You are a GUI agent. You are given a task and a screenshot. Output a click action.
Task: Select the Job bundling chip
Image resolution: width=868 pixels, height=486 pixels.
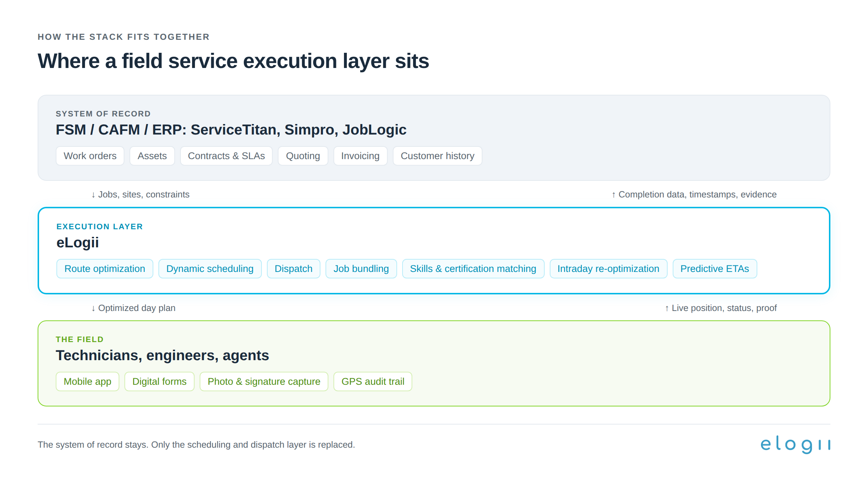361,269
